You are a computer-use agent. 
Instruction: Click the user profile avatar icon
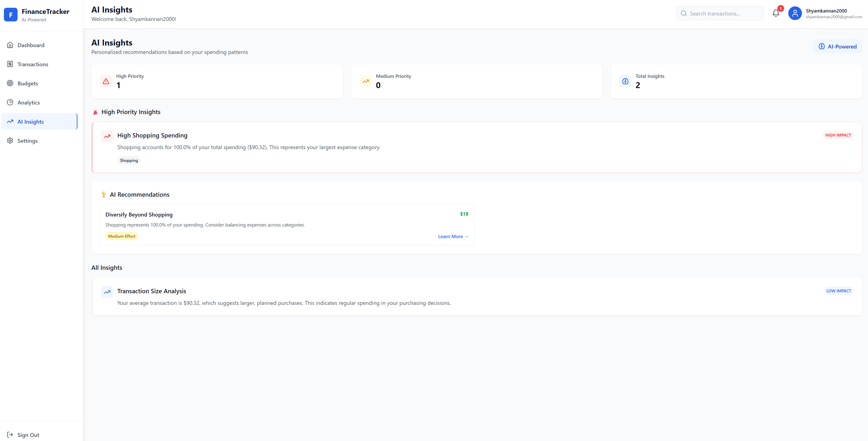pyautogui.click(x=795, y=13)
